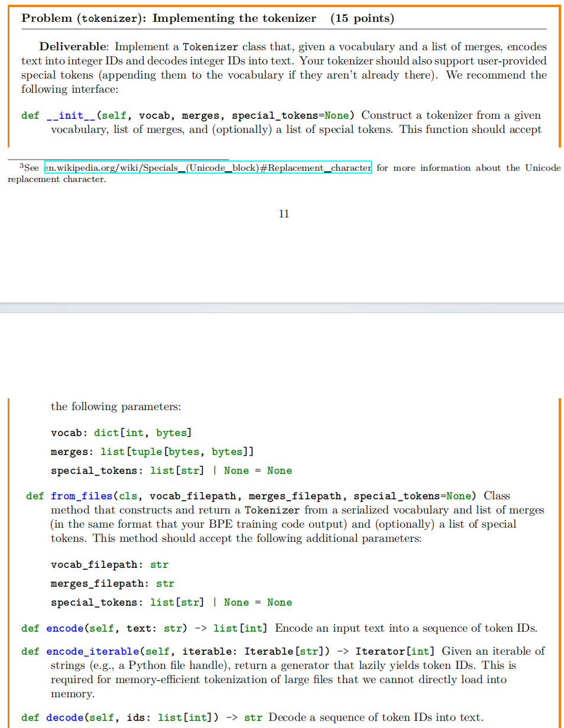Click "Iterator[int]" return type text
564x728 pixels.
point(395,651)
